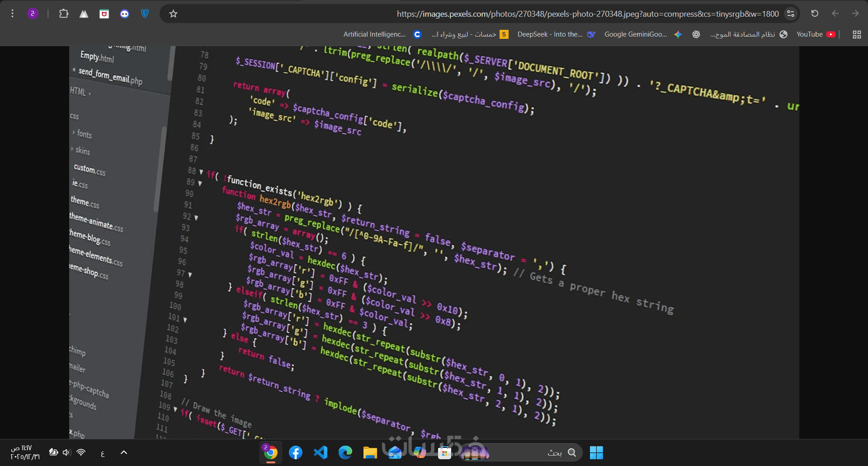Click the blue shield extension icon
Screen dimensions: 868x466
click(145, 14)
